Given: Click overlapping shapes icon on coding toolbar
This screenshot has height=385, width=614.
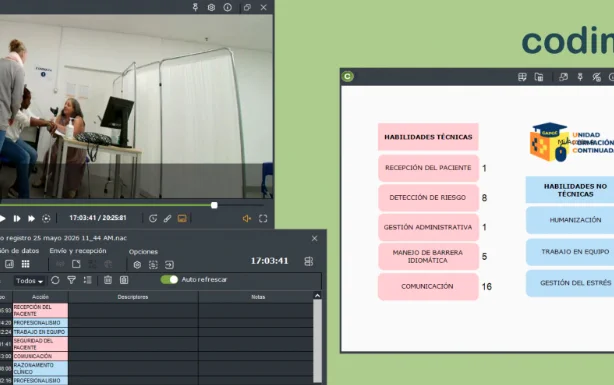Looking at the screenshot, I should point(563,77).
